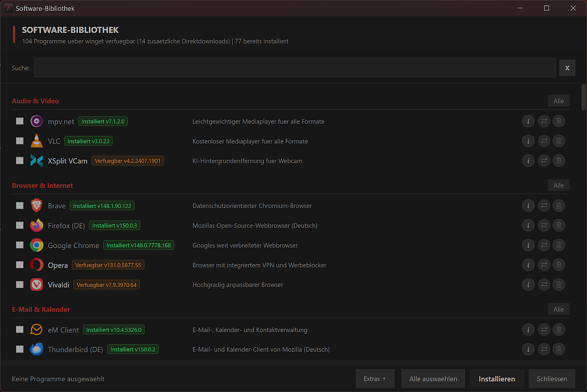Tick the Opera checkbox
Image resolution: width=587 pixels, height=392 pixels.
point(20,265)
